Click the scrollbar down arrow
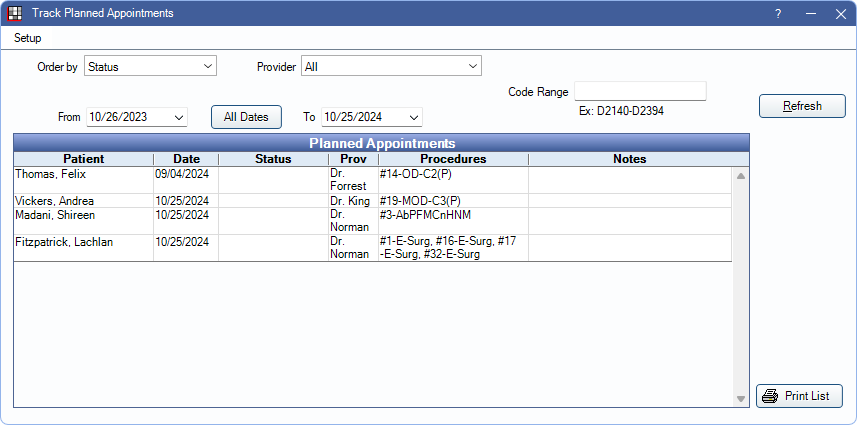857x425 pixels. tap(741, 398)
